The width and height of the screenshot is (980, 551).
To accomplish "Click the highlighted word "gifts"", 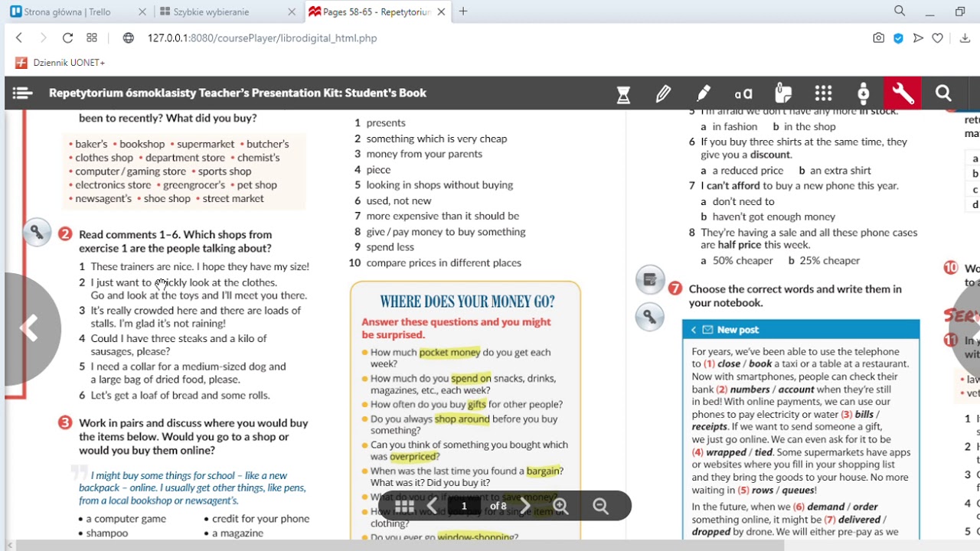I will (477, 404).
